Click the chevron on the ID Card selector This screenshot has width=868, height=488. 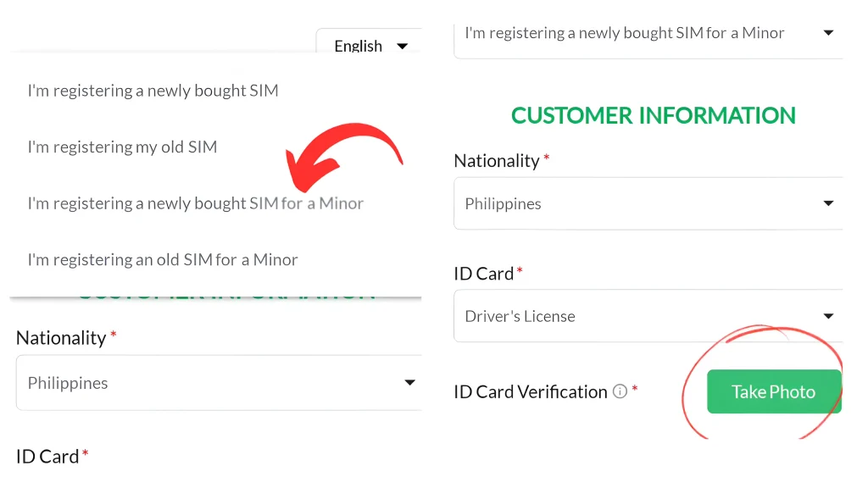829,316
